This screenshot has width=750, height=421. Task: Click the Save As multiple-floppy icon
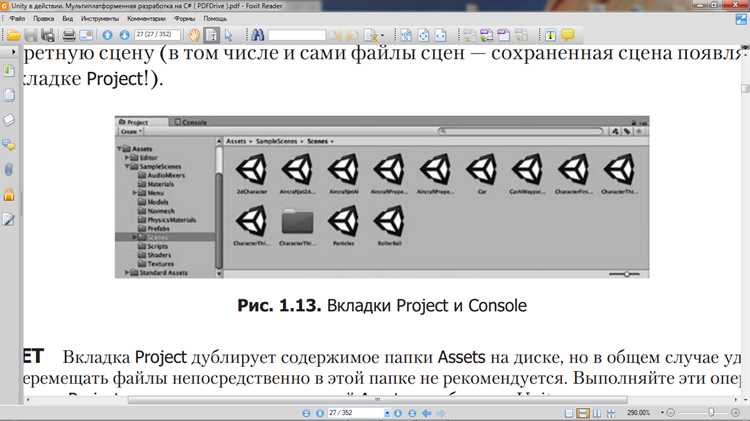(x=48, y=35)
